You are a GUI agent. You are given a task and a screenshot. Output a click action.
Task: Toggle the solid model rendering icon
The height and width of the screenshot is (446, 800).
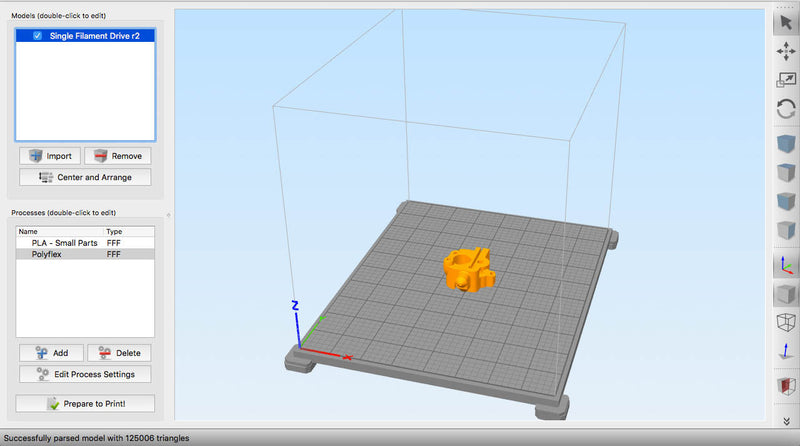(786, 295)
